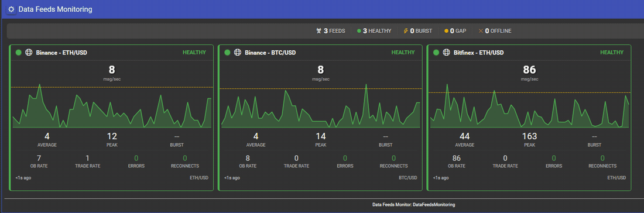The width and height of the screenshot is (644, 213).
Task: Click the offline X icon in summary bar
Action: point(481,31)
